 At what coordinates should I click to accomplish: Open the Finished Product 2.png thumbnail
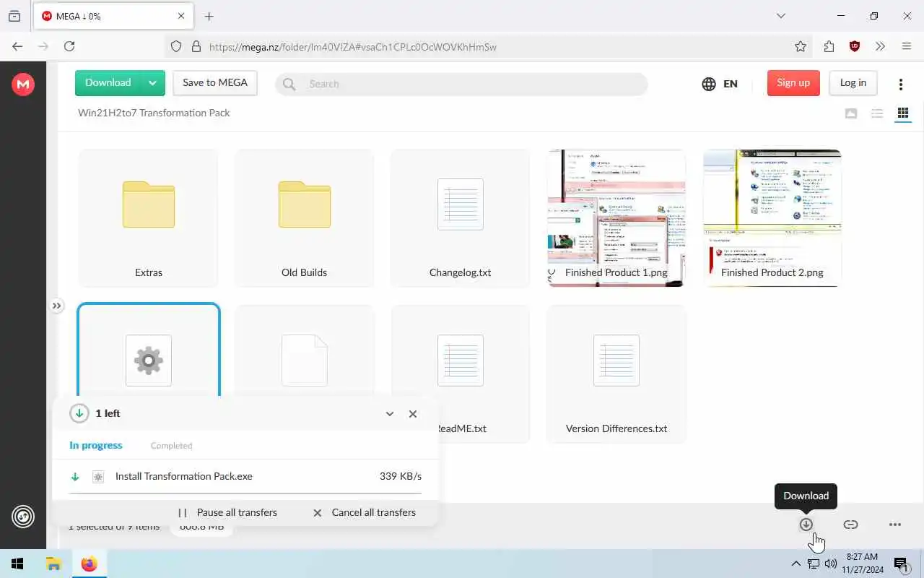click(772, 218)
